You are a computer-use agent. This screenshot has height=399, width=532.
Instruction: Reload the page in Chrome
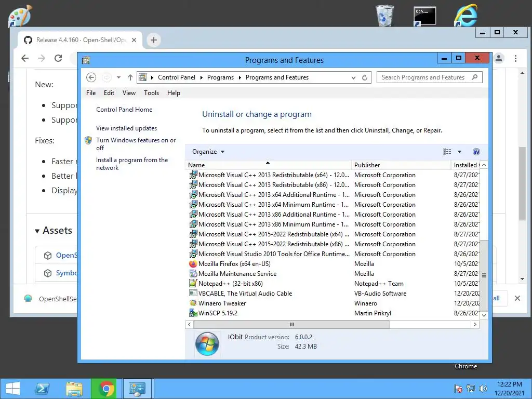pos(58,58)
